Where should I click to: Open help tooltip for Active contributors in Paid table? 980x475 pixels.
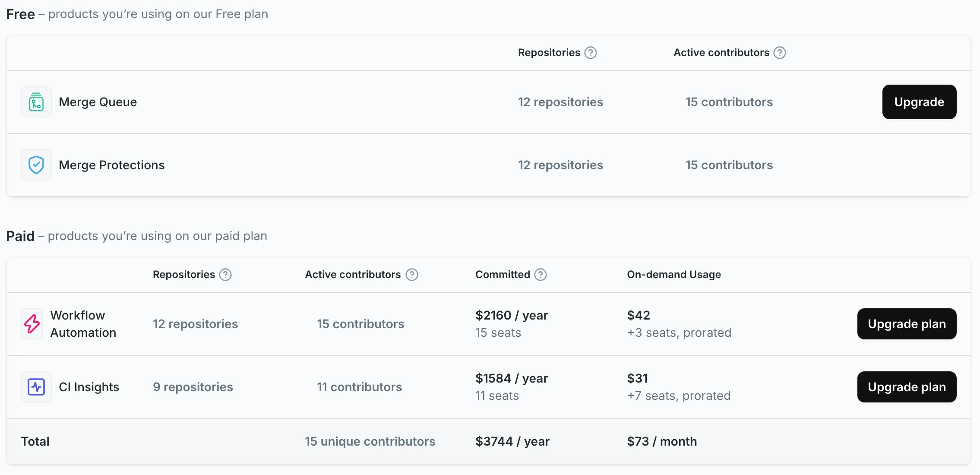[412, 275]
